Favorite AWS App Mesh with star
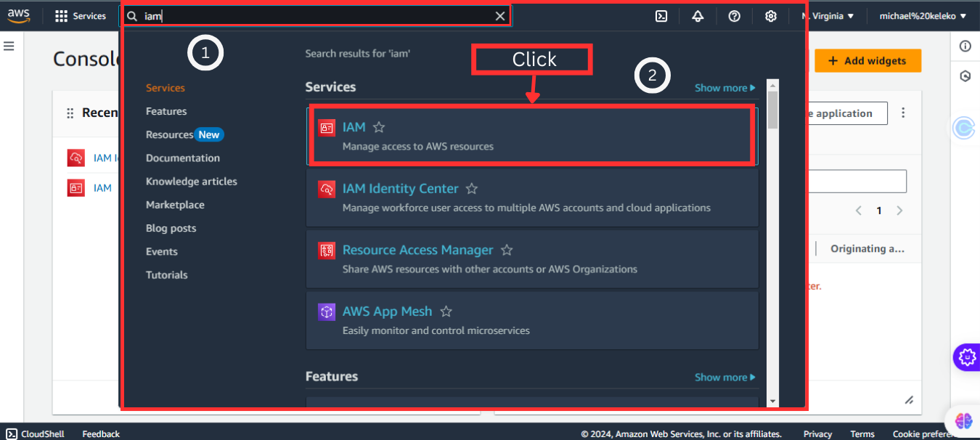Image resolution: width=980 pixels, height=440 pixels. pos(446,311)
